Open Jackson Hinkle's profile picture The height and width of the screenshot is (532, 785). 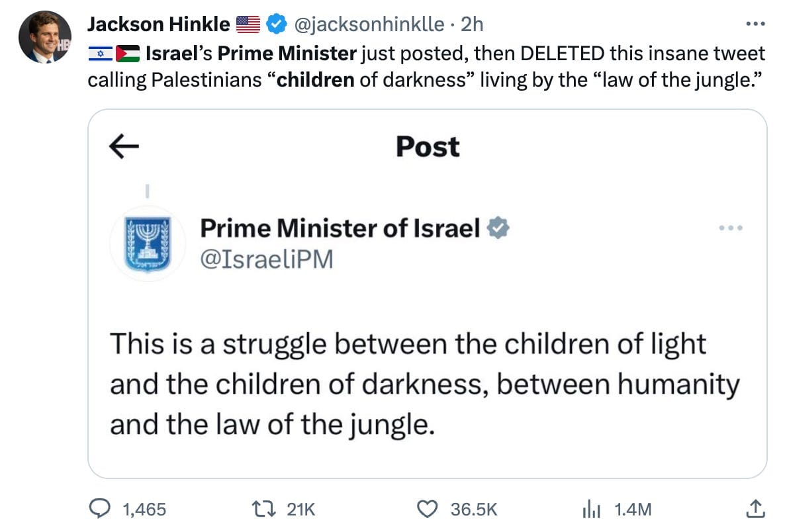pyautogui.click(x=45, y=38)
